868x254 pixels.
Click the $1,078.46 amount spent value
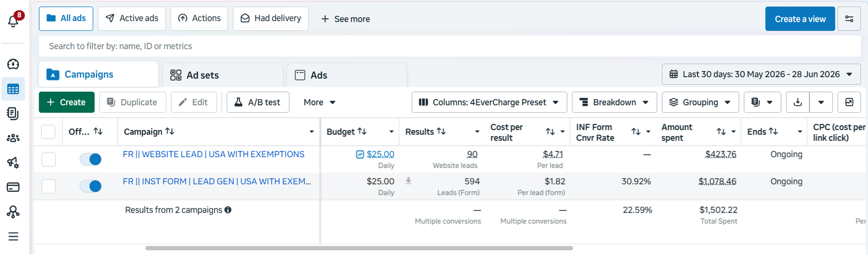pos(717,181)
